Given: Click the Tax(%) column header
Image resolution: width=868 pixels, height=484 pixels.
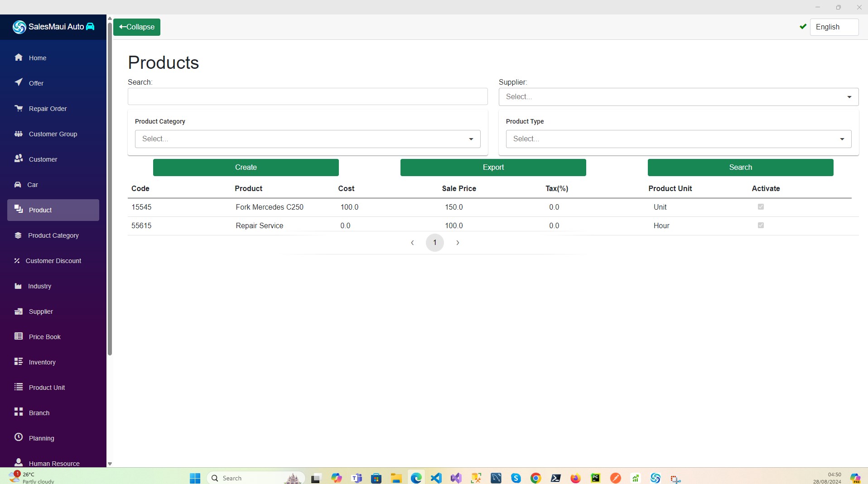Looking at the screenshot, I should pos(557,189).
